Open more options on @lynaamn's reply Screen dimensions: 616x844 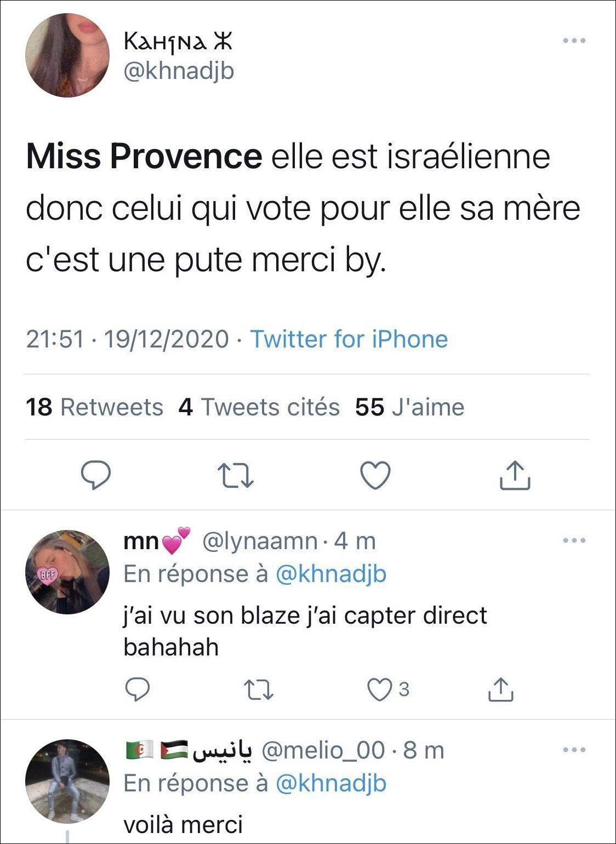tap(574, 541)
